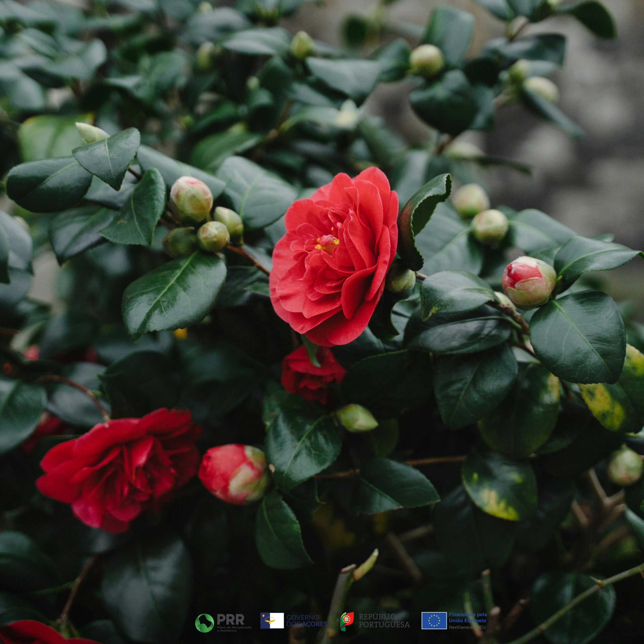Click the Portuguese Republic emblem icon
Viewport: 644px width, 644px height.
[347, 621]
